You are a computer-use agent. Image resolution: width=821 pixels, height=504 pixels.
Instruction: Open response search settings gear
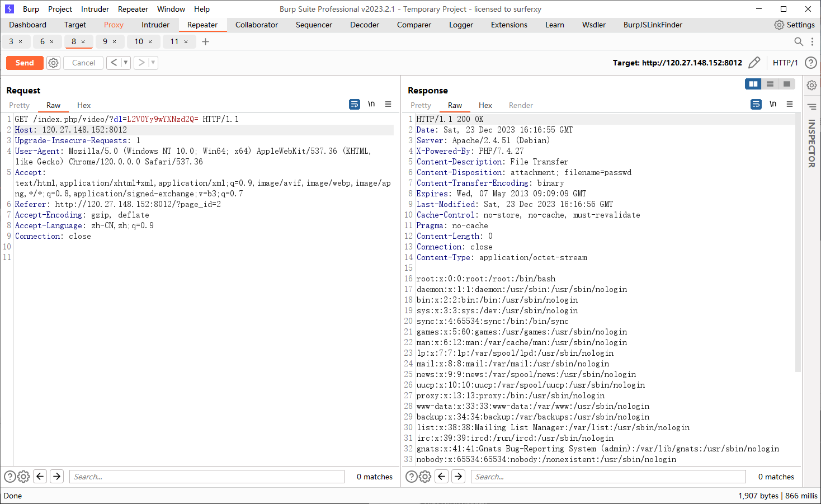click(425, 477)
